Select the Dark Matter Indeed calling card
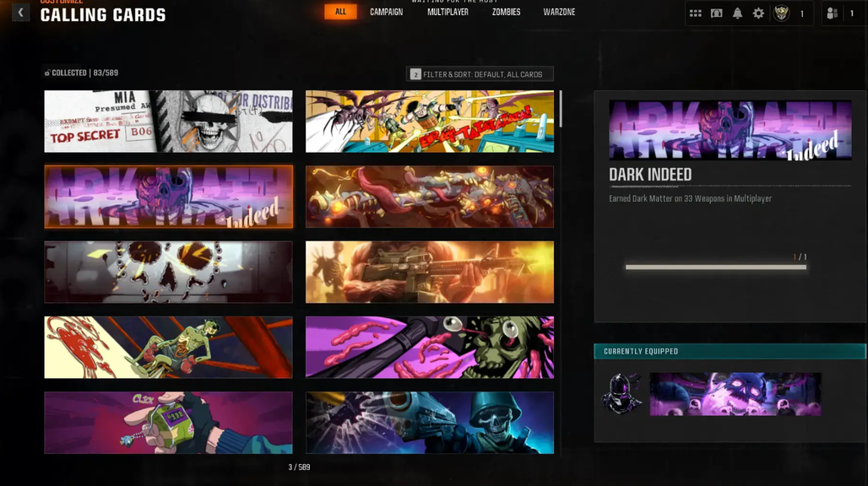This screenshot has height=486, width=868. (x=168, y=197)
